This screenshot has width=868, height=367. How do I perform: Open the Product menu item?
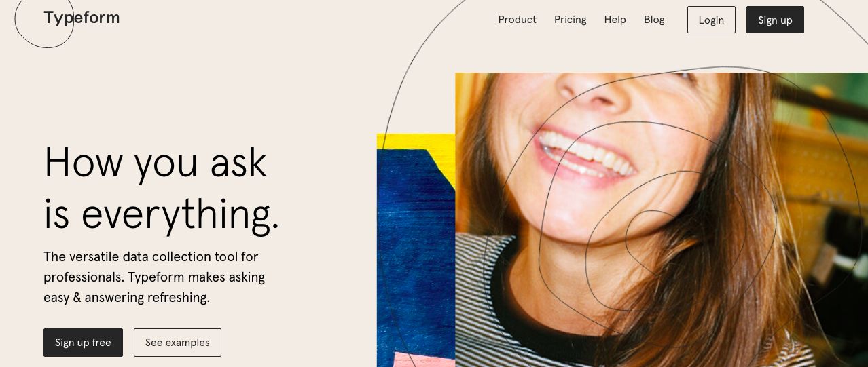click(517, 20)
